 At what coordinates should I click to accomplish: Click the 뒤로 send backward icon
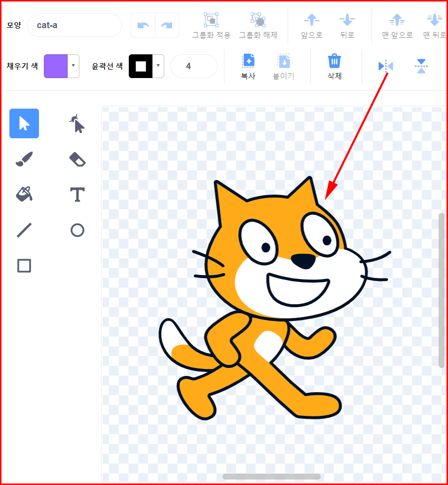pyautogui.click(x=347, y=20)
